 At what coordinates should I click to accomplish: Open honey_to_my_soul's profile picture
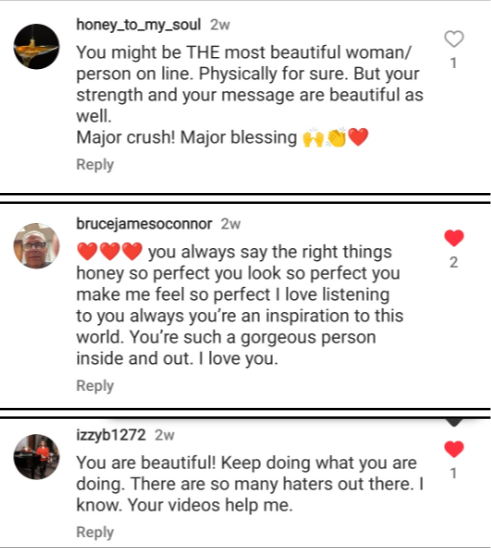[x=36, y=46]
